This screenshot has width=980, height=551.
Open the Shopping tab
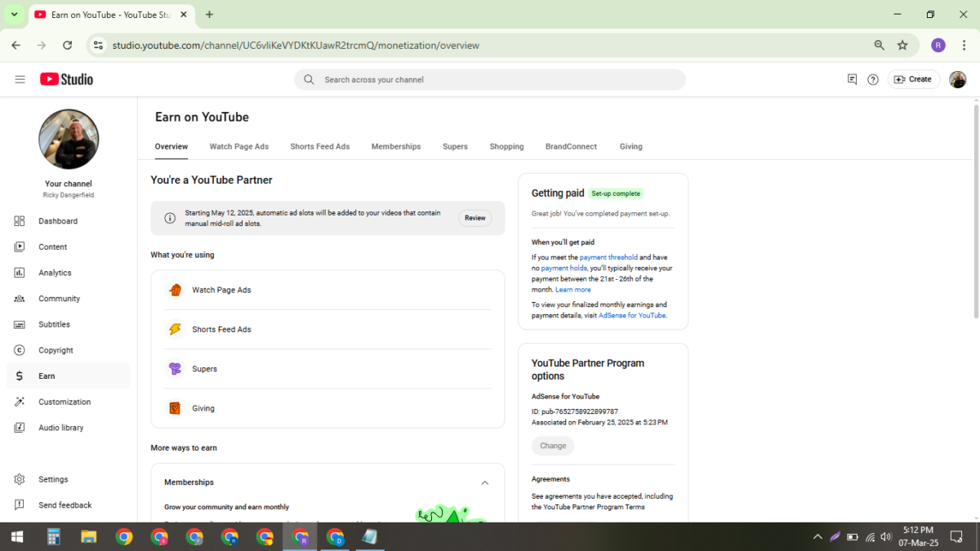point(507,147)
